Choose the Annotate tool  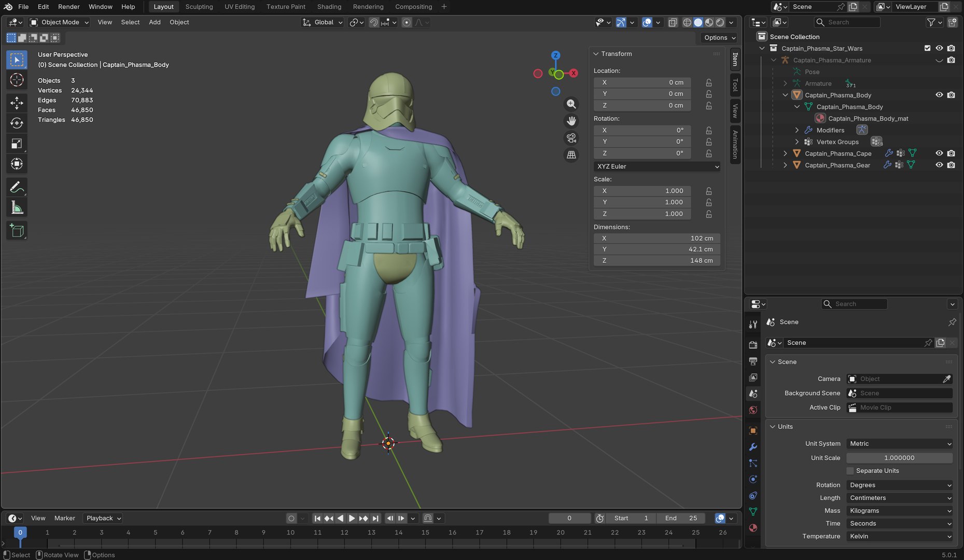(17, 187)
